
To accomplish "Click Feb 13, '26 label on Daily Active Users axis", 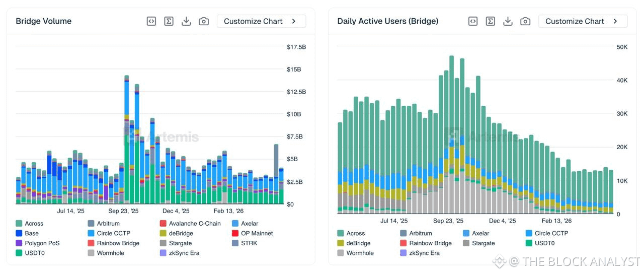I will (x=556, y=221).
